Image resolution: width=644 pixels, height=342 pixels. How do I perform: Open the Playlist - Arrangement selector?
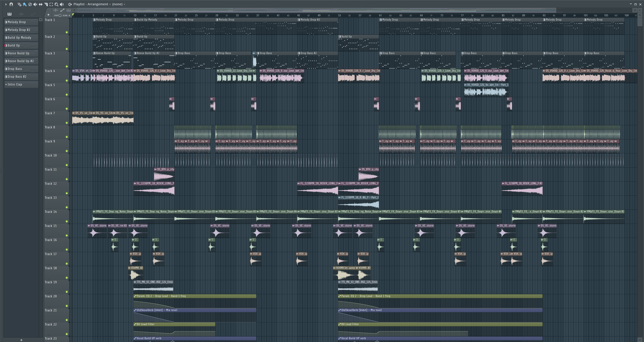point(91,4)
